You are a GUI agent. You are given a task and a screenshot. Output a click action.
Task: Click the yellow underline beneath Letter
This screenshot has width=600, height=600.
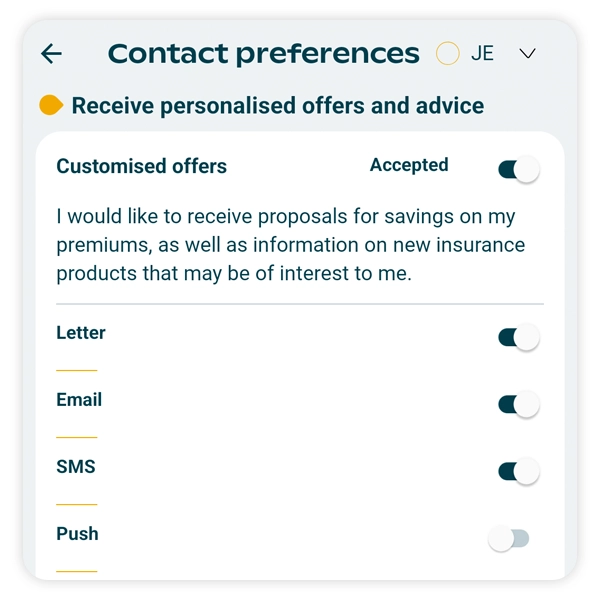pyautogui.click(x=77, y=371)
